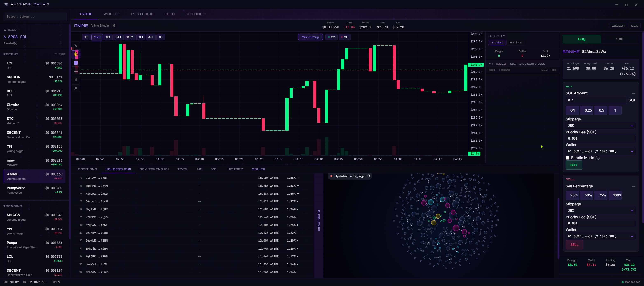The image size is (644, 286).
Task: Click remove icon on Hq83RC...KRBB holder row
Action: 297,256
